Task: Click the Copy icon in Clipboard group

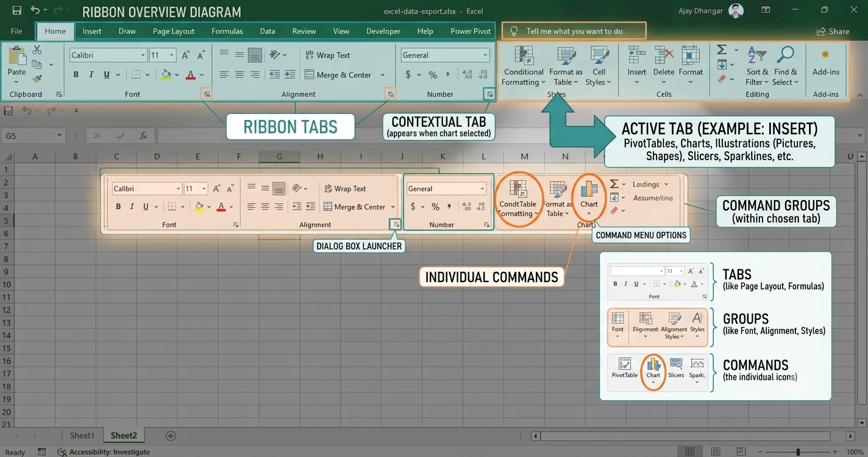Action: point(37,64)
